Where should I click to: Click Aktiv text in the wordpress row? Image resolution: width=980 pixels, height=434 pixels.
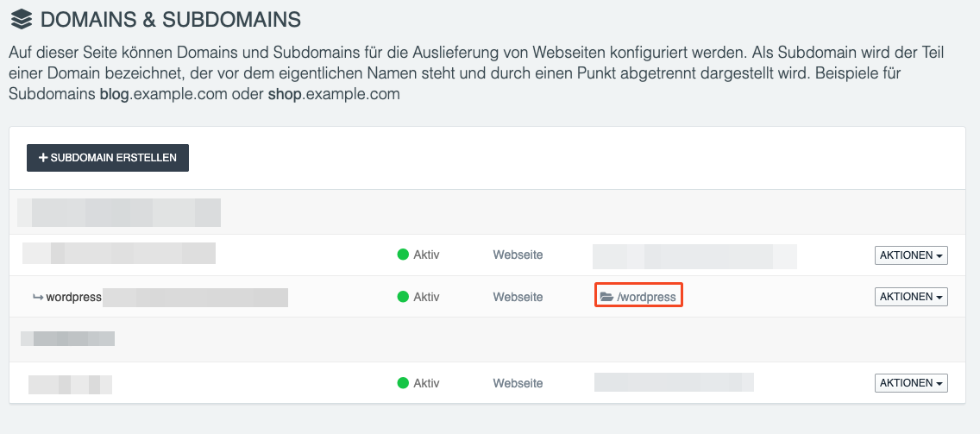click(x=427, y=297)
